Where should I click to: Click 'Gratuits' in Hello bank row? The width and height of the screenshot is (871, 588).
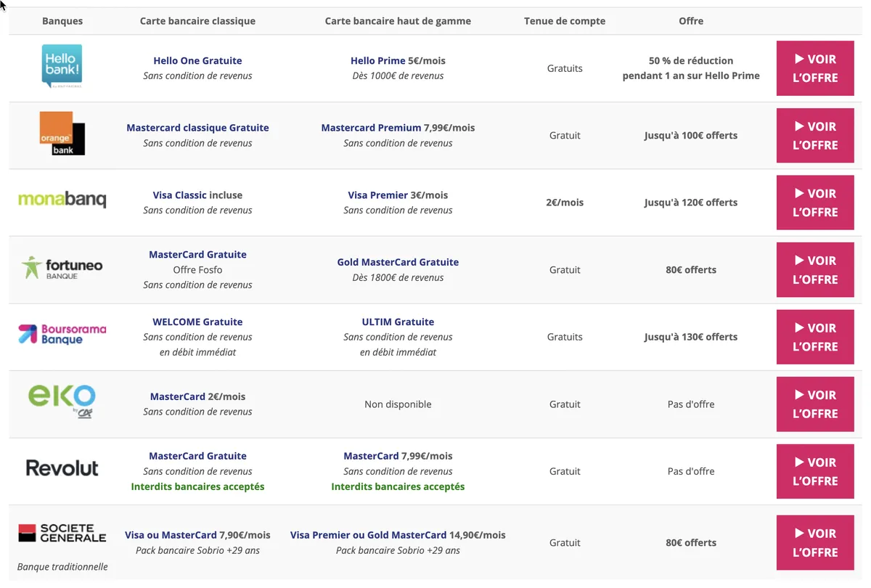[x=565, y=68]
